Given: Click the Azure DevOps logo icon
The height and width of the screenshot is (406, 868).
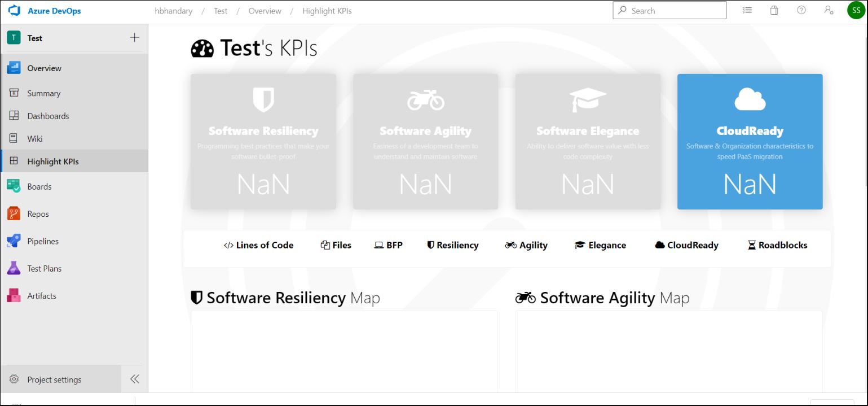Looking at the screenshot, I should click(14, 11).
